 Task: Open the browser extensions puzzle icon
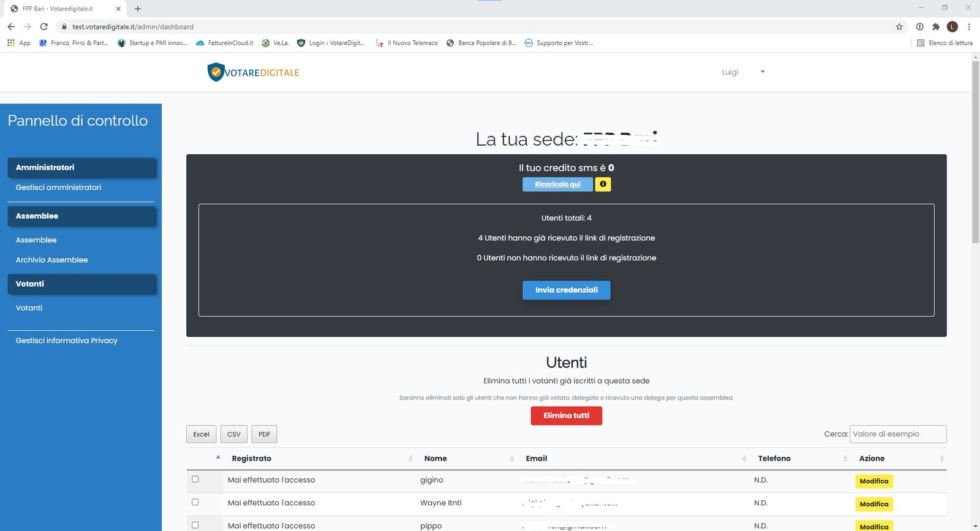(936, 27)
